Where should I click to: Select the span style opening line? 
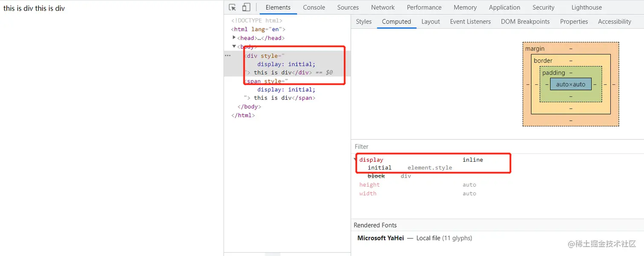coord(266,81)
